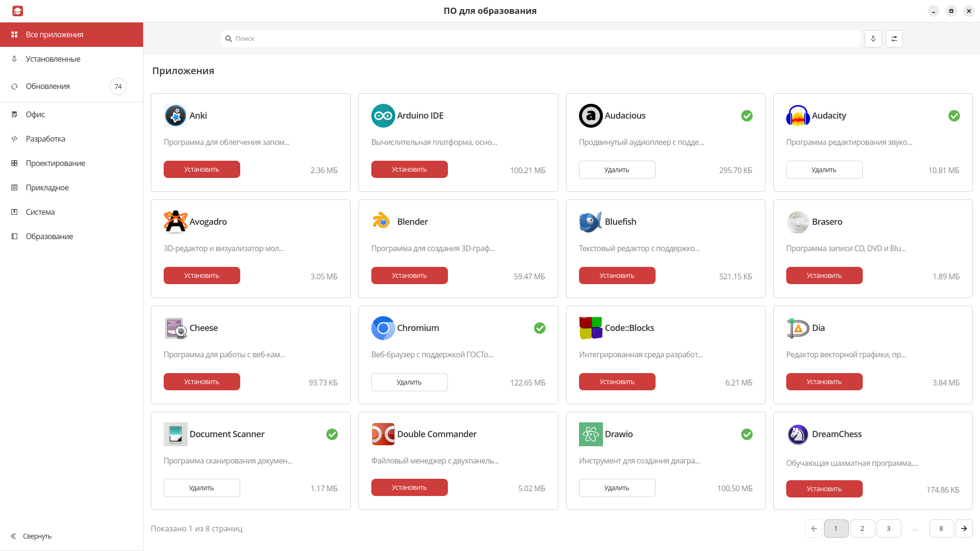Open the Обновления section
980x551 pixels.
(x=71, y=87)
